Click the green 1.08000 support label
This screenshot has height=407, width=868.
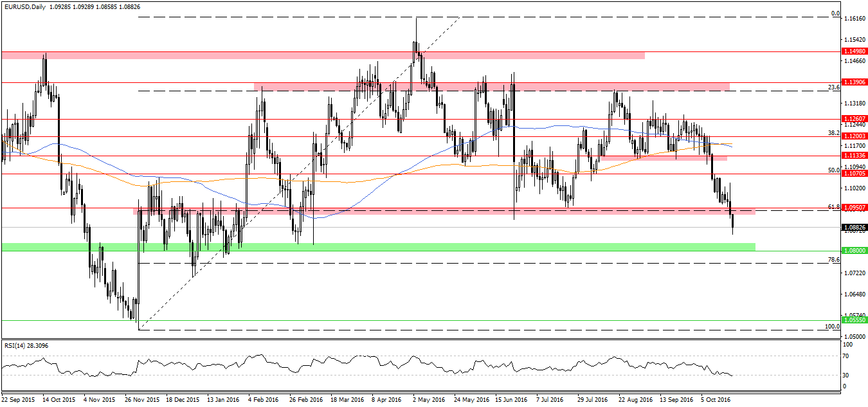[854, 251]
